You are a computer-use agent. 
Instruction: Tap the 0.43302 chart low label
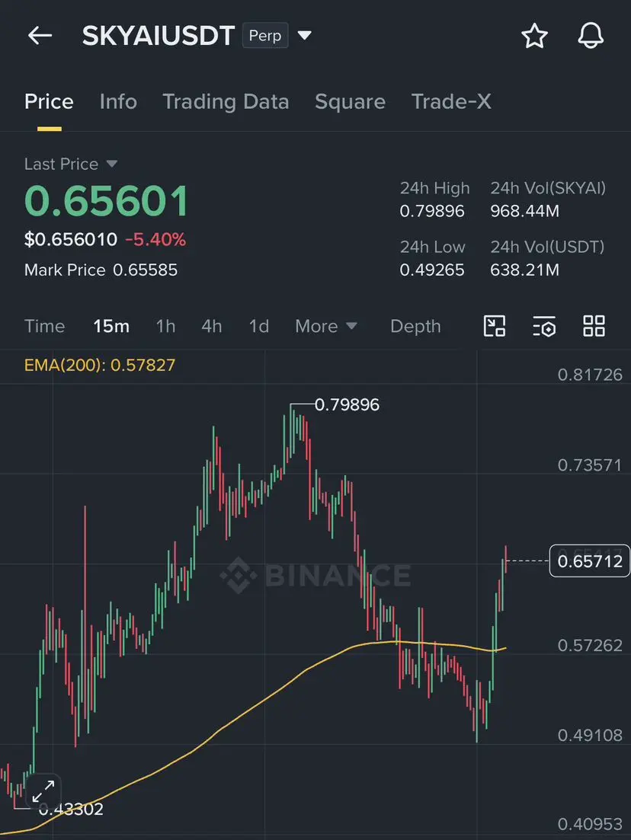[x=71, y=809]
